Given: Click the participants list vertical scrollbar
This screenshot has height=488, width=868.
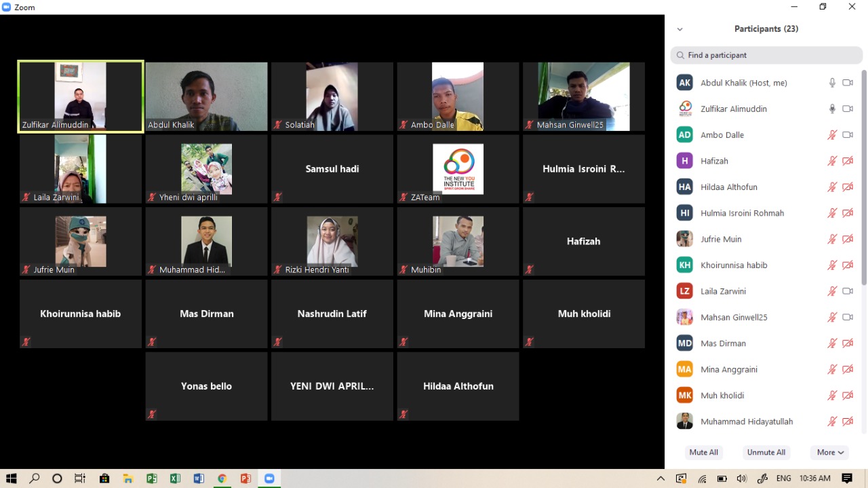Looking at the screenshot, I should (x=863, y=176).
